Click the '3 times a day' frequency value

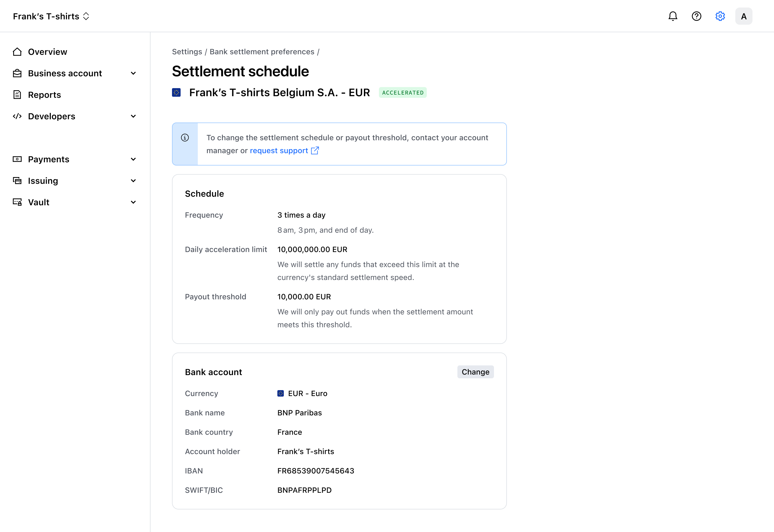[x=301, y=215]
